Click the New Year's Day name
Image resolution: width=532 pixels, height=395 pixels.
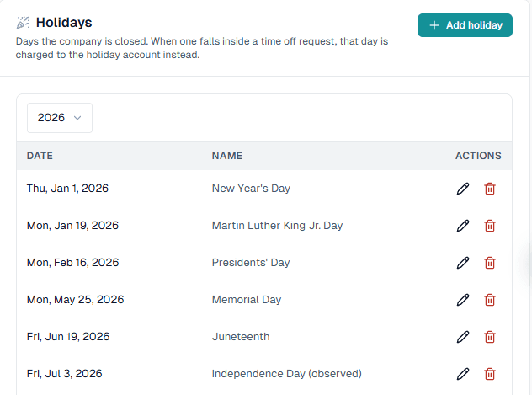[x=251, y=189]
